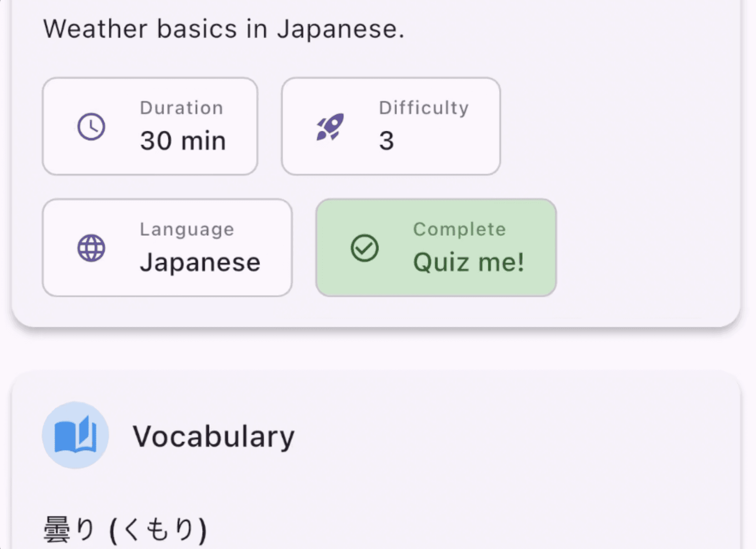Viewport: 756px width, 549px height.
Task: Click the "Language" label
Action: pyautogui.click(x=187, y=230)
